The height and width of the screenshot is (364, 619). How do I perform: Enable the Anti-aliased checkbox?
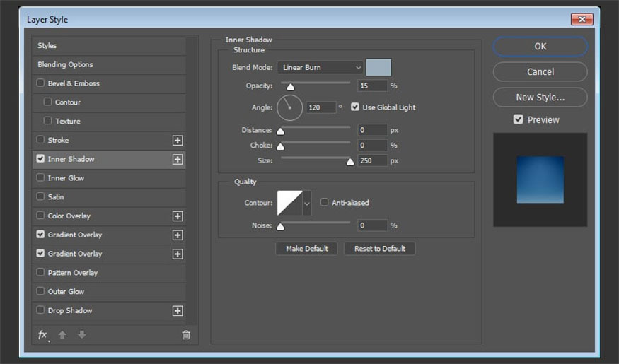point(324,203)
